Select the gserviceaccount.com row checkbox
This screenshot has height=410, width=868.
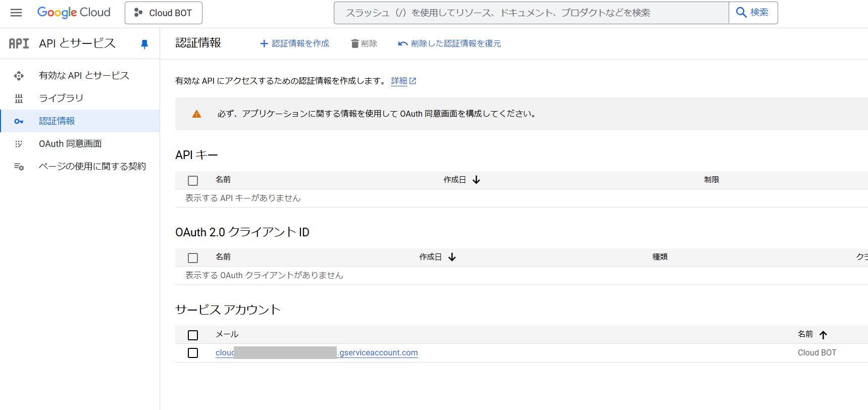[x=193, y=353]
